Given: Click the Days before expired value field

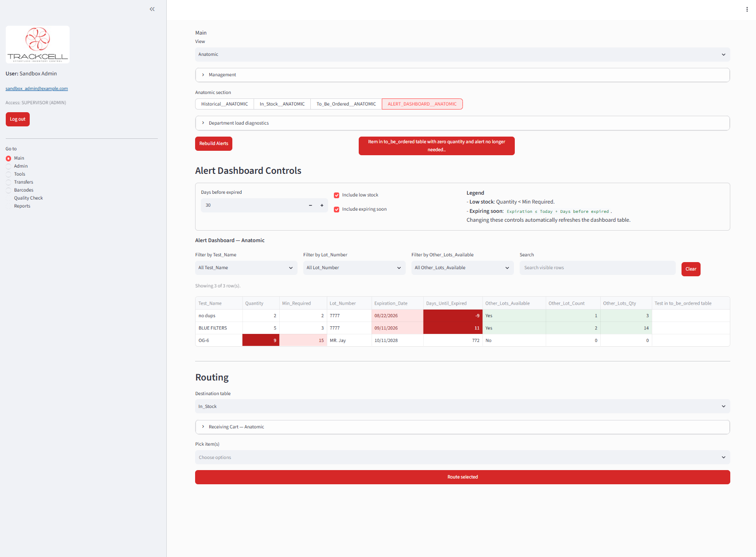Looking at the screenshot, I should (254, 205).
